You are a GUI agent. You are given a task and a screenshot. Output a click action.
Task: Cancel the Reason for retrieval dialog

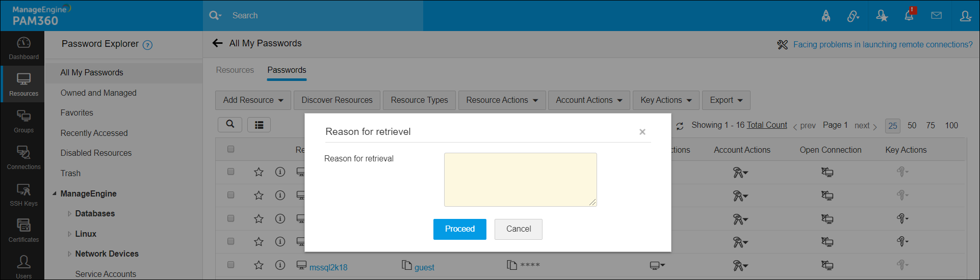coord(518,229)
